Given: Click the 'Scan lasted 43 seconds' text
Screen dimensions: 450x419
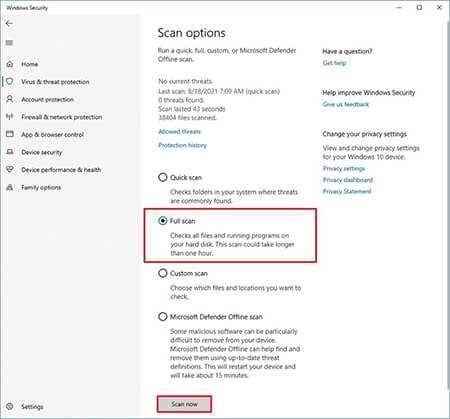Looking at the screenshot, I should (192, 109).
